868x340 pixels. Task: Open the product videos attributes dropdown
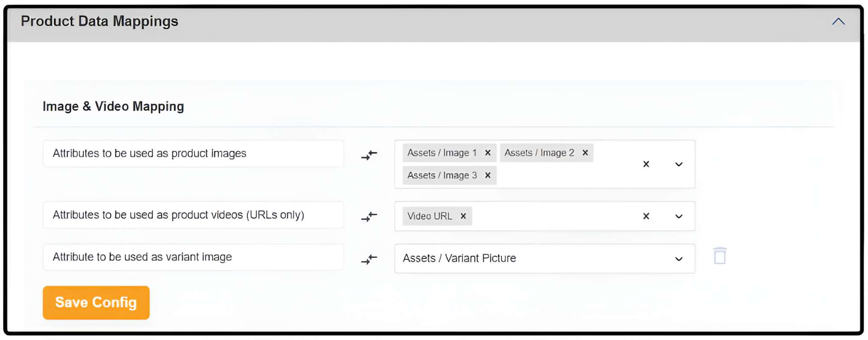679,216
